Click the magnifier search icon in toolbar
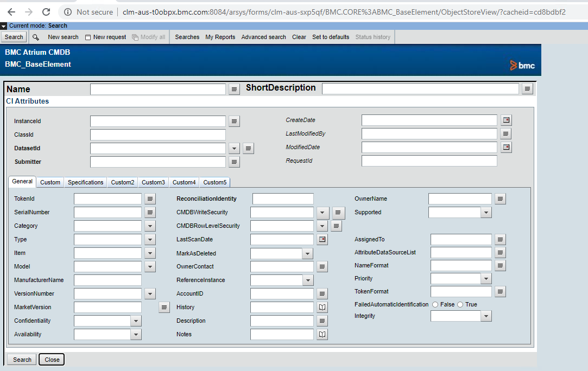The image size is (588, 371). click(x=36, y=37)
